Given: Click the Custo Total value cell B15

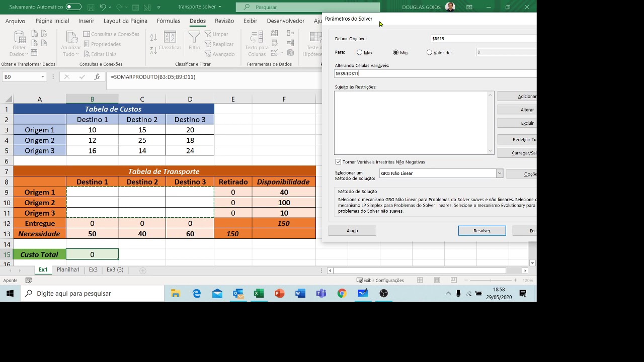Looking at the screenshot, I should tap(92, 254).
